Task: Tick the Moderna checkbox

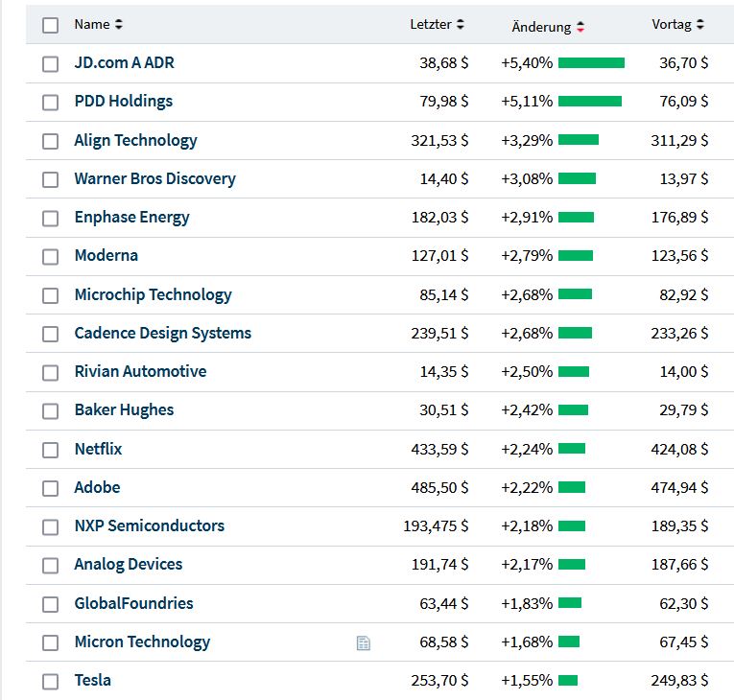Action: [x=50, y=257]
